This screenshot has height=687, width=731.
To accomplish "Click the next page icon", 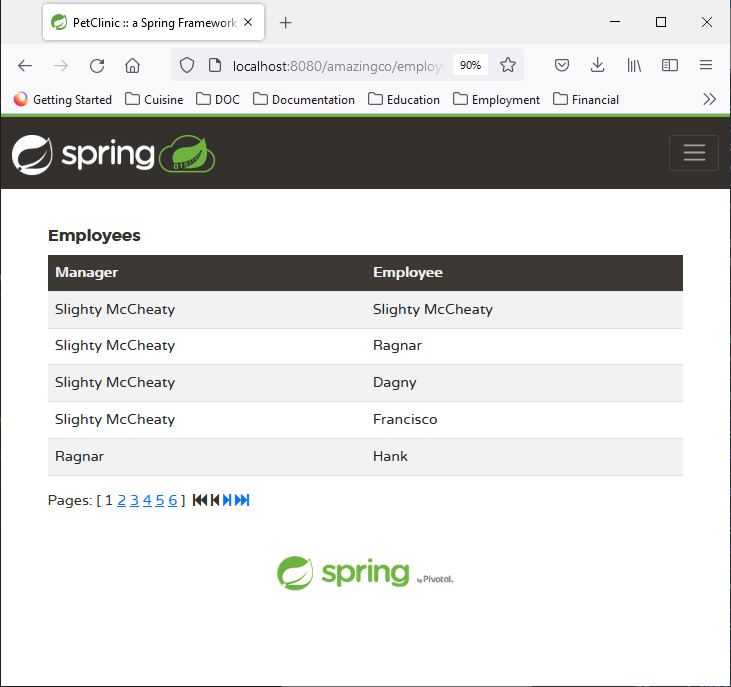I will click(227, 500).
